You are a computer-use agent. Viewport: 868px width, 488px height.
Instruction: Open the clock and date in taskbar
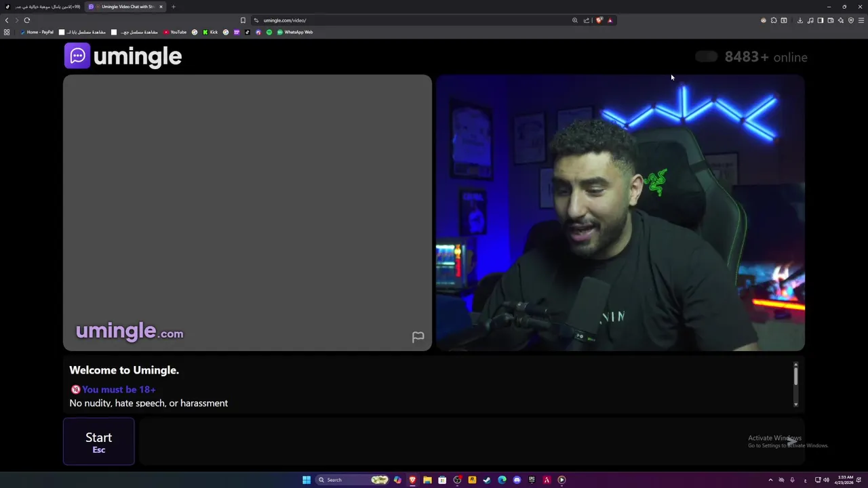coord(844,480)
